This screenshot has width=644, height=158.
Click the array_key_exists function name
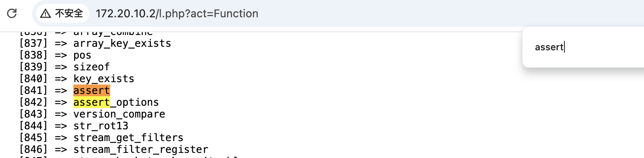(x=122, y=43)
